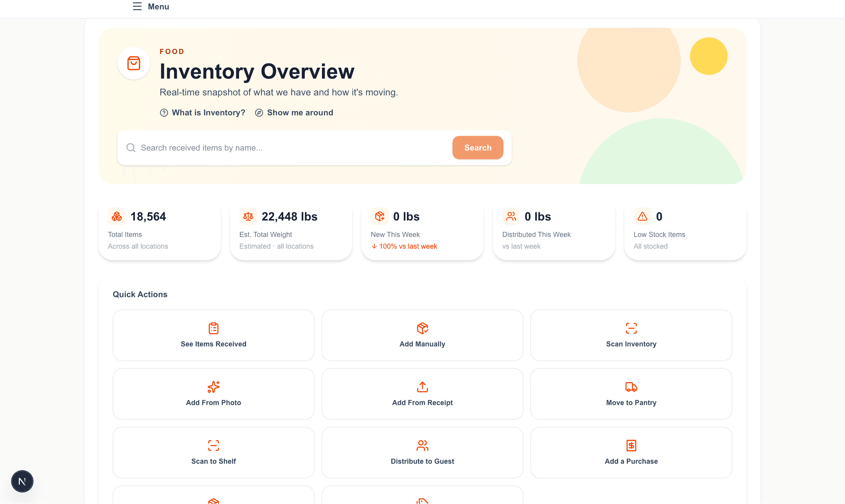Select Add From Photo
Viewport: 845px width, 504px height.
214,394
